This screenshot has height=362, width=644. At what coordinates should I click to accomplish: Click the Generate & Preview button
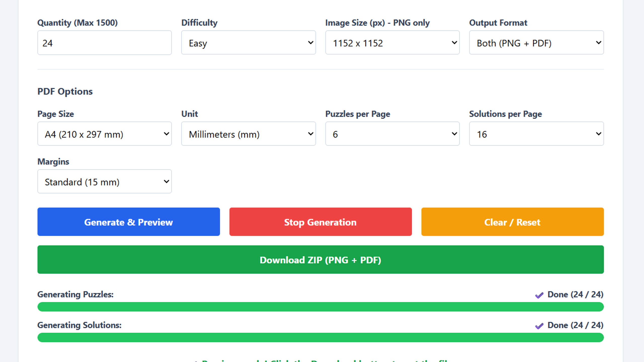pos(129,222)
